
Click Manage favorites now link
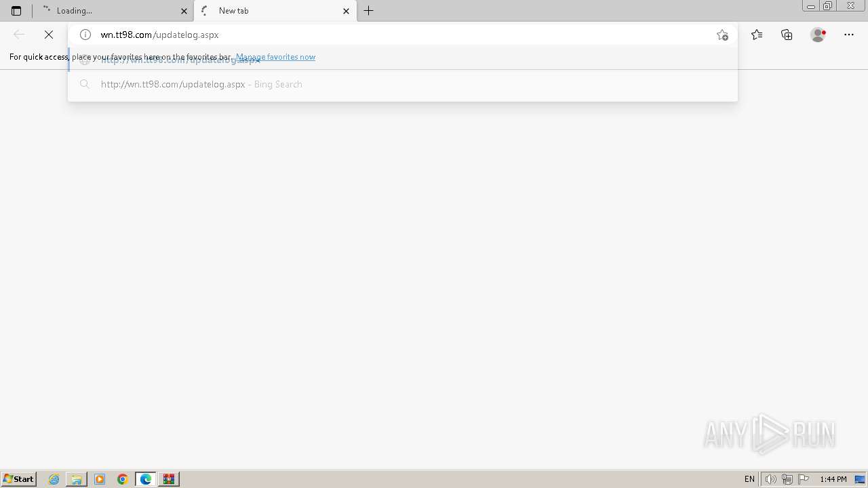[x=275, y=57]
